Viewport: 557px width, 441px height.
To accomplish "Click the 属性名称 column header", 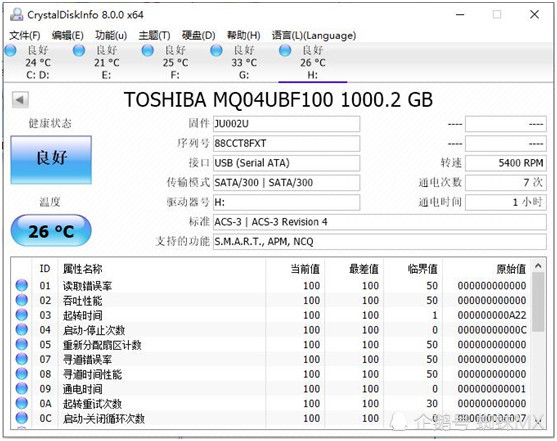I will [x=162, y=269].
